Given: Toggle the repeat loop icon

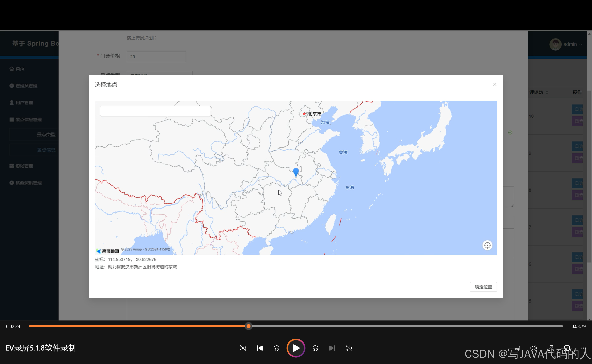Looking at the screenshot, I should [x=349, y=348].
